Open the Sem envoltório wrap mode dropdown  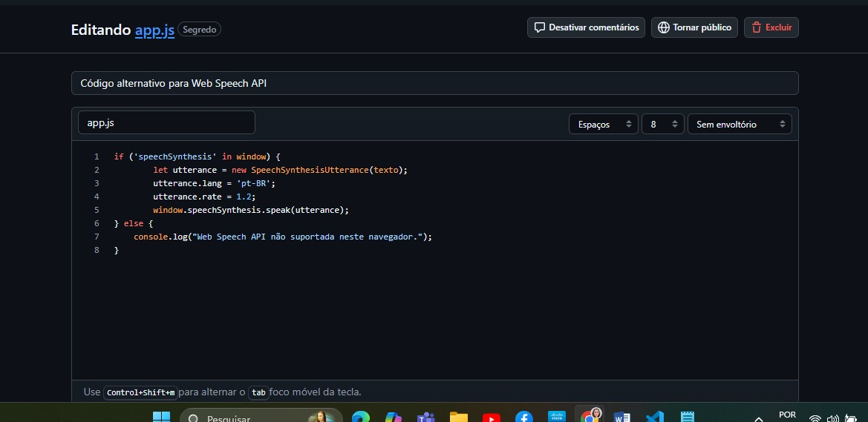[x=740, y=124]
